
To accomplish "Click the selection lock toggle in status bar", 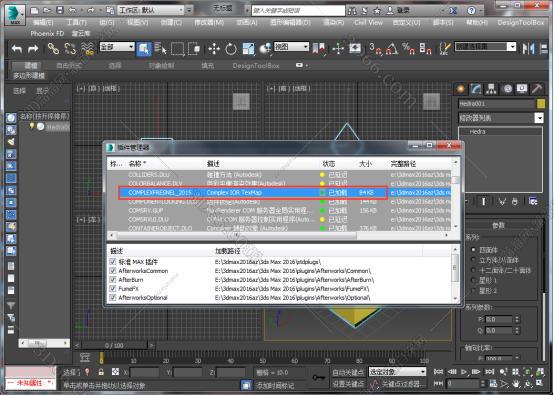I will [x=101, y=372].
